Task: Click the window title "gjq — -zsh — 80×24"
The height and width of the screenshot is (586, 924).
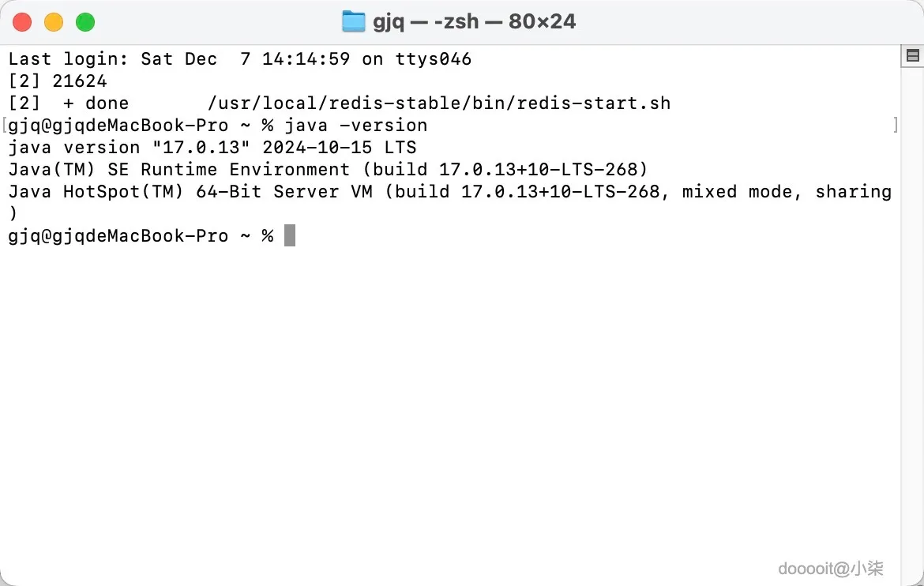Action: tap(474, 21)
